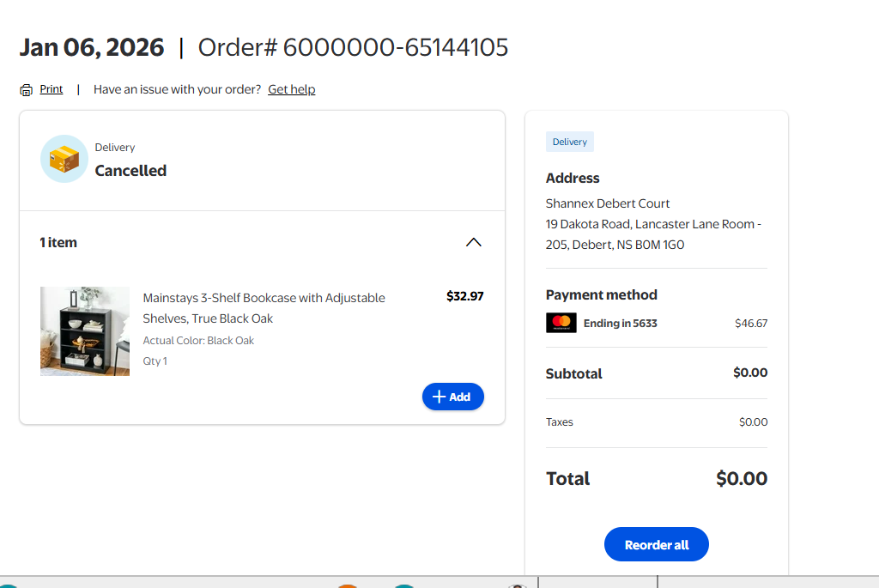Click the Shannex Debert Court address line
Viewport: 879px width, 588px height.
pos(608,203)
